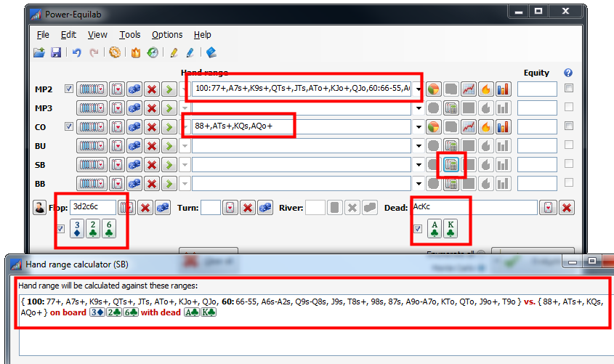This screenshot has height=364, width=614.
Task: Toggle the flop cards checkbox
Action: [60, 229]
